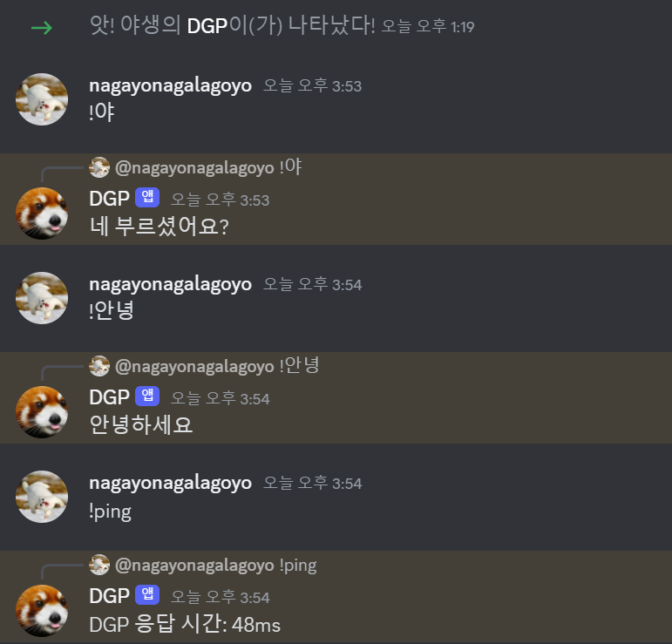
Task: Click the small reply avatar beside @nagayonagalagoyo !야
Action: click(x=99, y=167)
